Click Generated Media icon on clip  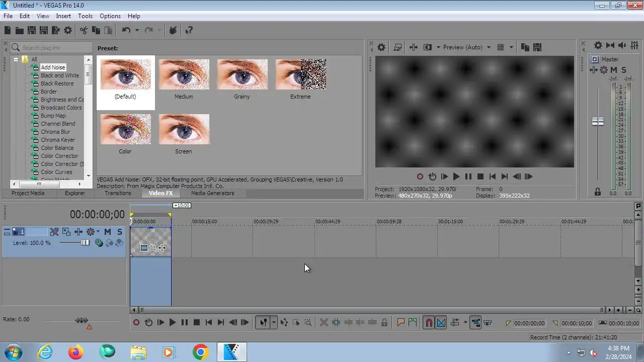click(144, 247)
